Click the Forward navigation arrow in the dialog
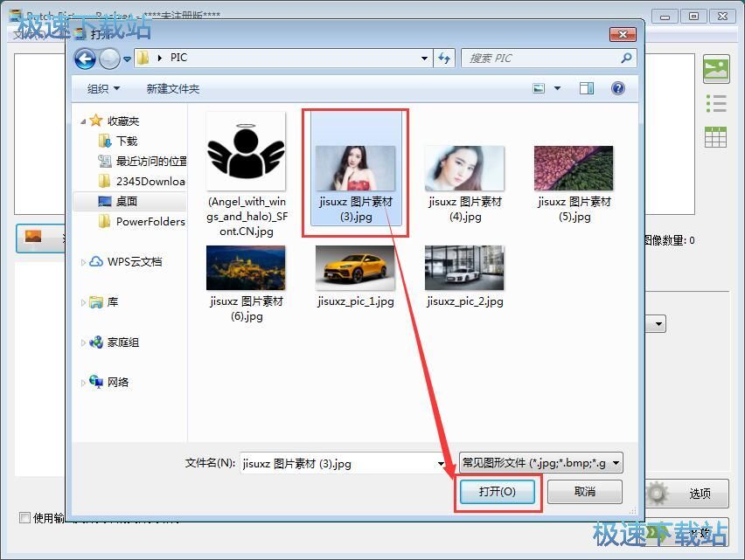Screen dimensions: 745x560 pyautogui.click(x=110, y=59)
